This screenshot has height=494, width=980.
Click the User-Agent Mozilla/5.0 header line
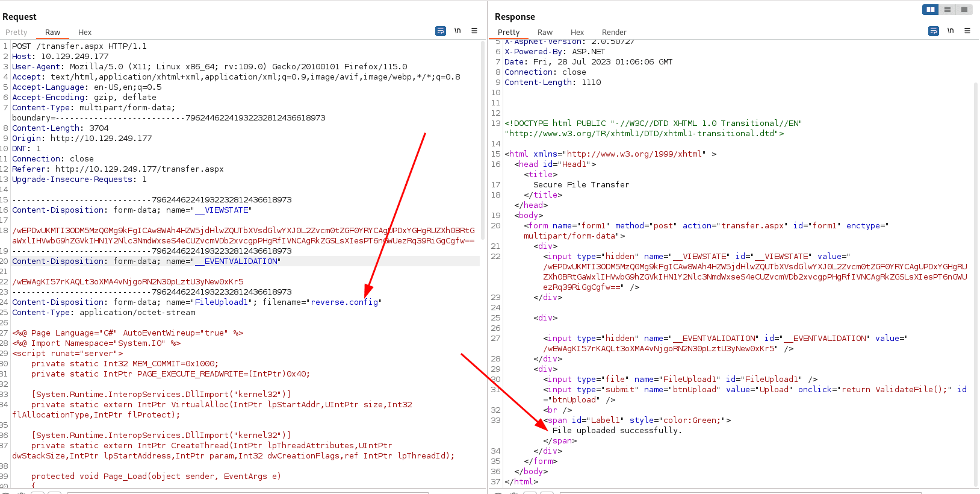[209, 67]
